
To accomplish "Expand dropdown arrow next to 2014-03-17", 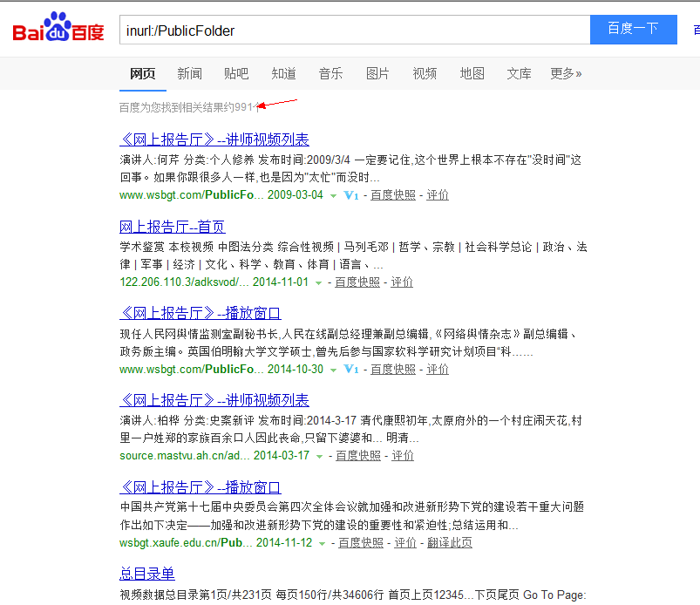I will (x=319, y=456).
